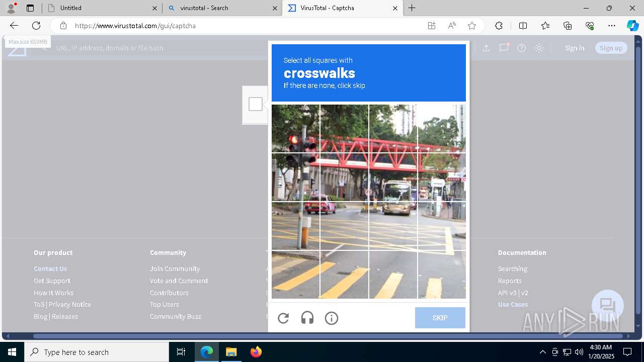This screenshot has width=644, height=362.
Task: Open Task View on taskbar
Action: (181, 352)
